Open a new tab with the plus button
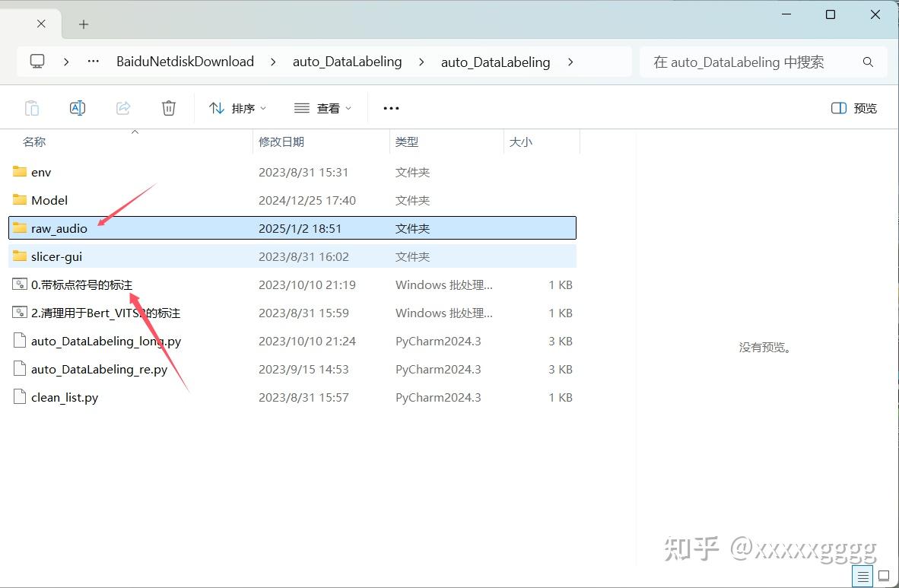 click(x=83, y=23)
